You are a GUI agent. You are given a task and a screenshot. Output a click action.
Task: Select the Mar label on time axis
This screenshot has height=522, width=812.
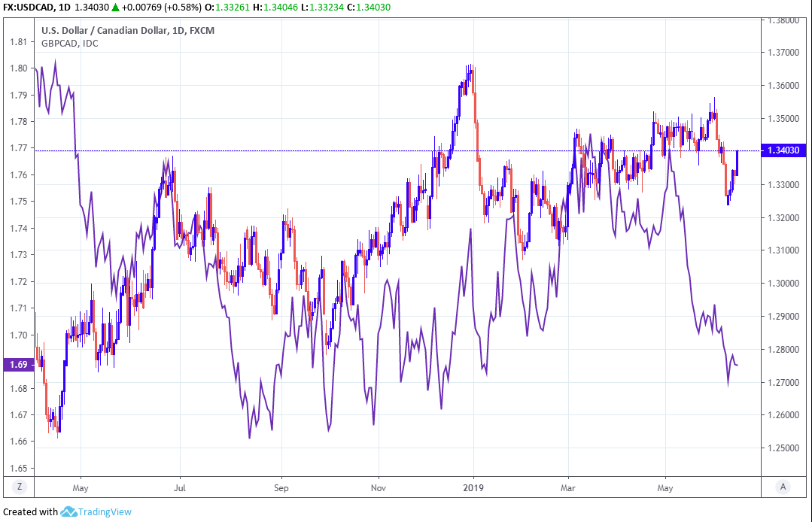[x=568, y=487]
